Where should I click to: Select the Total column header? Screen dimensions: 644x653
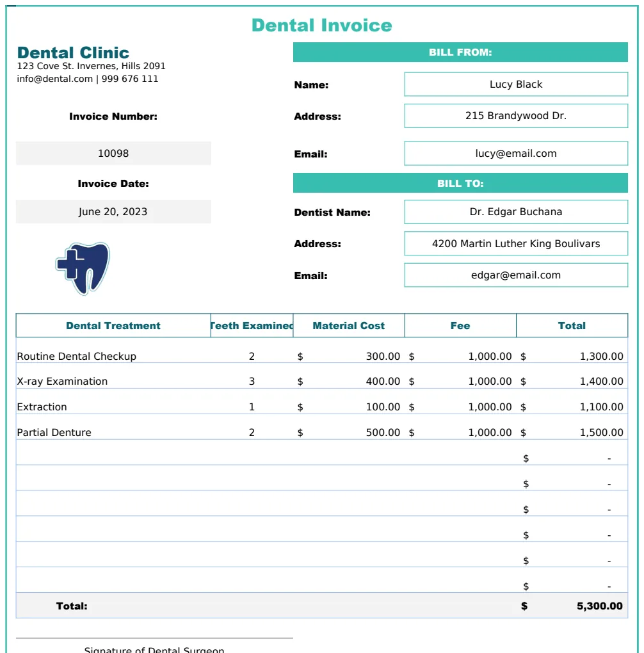tap(572, 326)
